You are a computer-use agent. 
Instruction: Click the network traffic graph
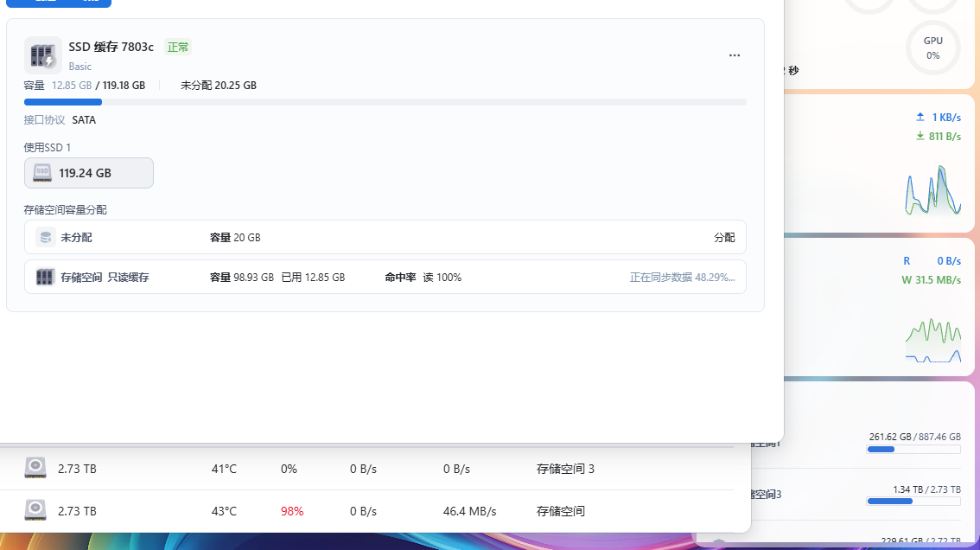(x=933, y=189)
